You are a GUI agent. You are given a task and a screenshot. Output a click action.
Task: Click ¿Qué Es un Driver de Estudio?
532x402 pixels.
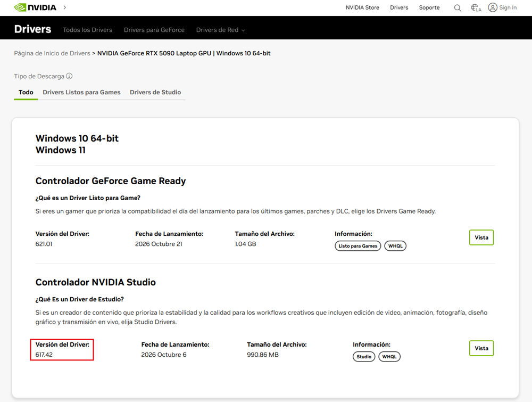pyautogui.click(x=79, y=299)
